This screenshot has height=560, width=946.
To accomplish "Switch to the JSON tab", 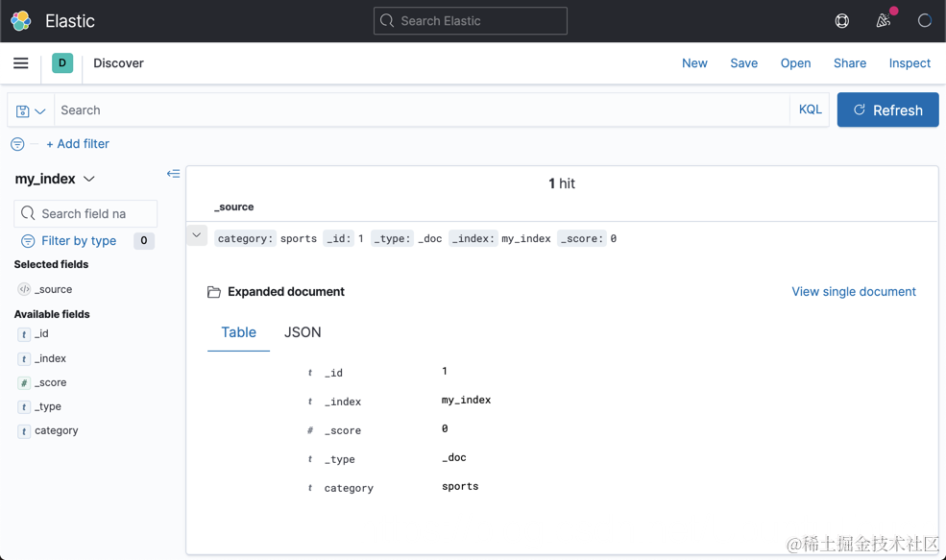I will coord(303,332).
